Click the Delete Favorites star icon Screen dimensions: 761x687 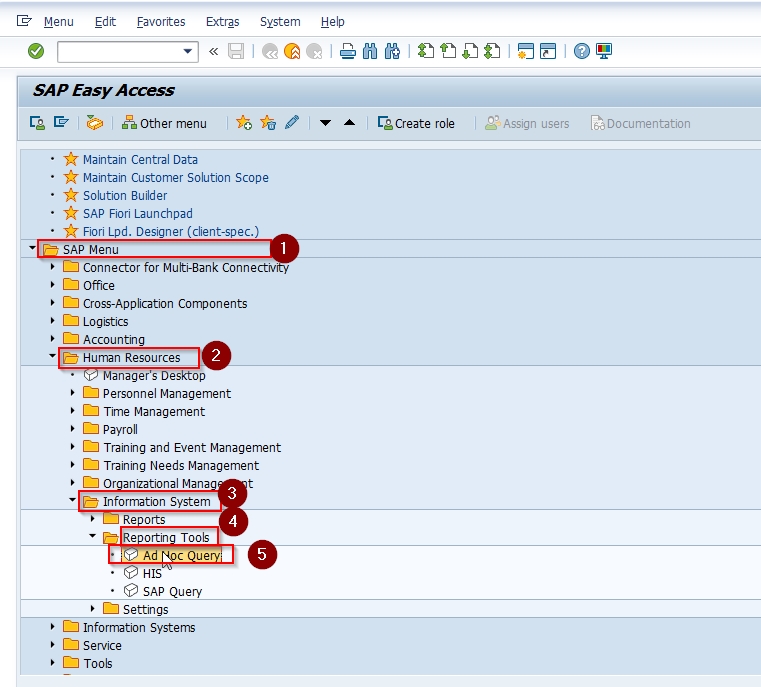(268, 123)
